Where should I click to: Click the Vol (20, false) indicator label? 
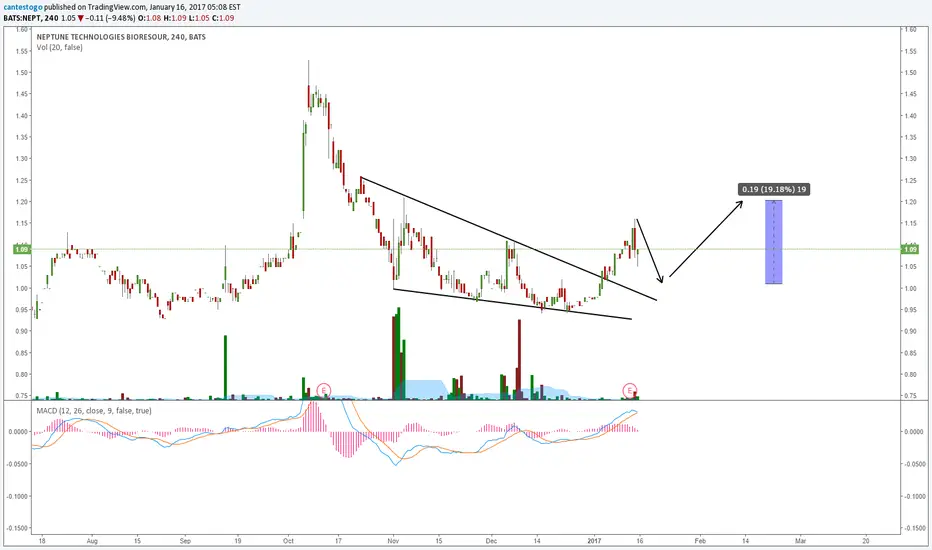pyautogui.click(x=59, y=48)
